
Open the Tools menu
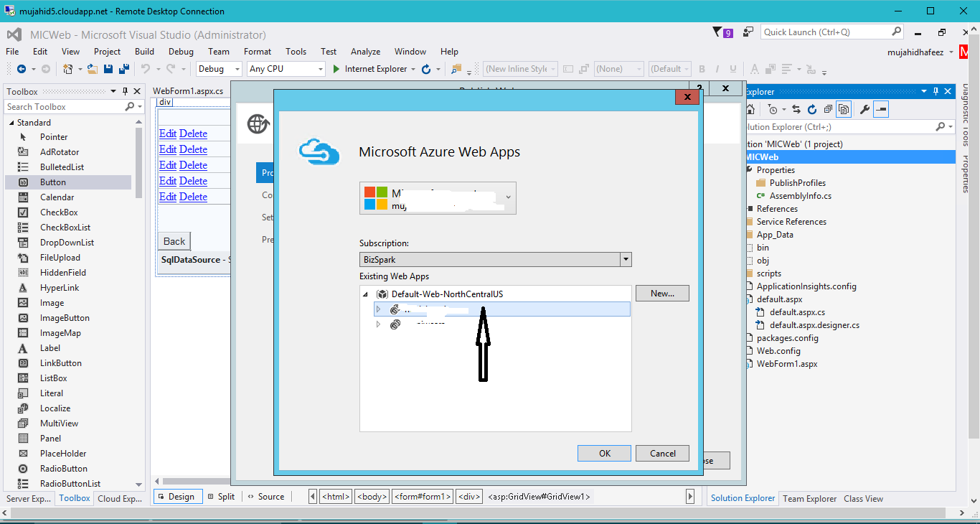pos(296,52)
